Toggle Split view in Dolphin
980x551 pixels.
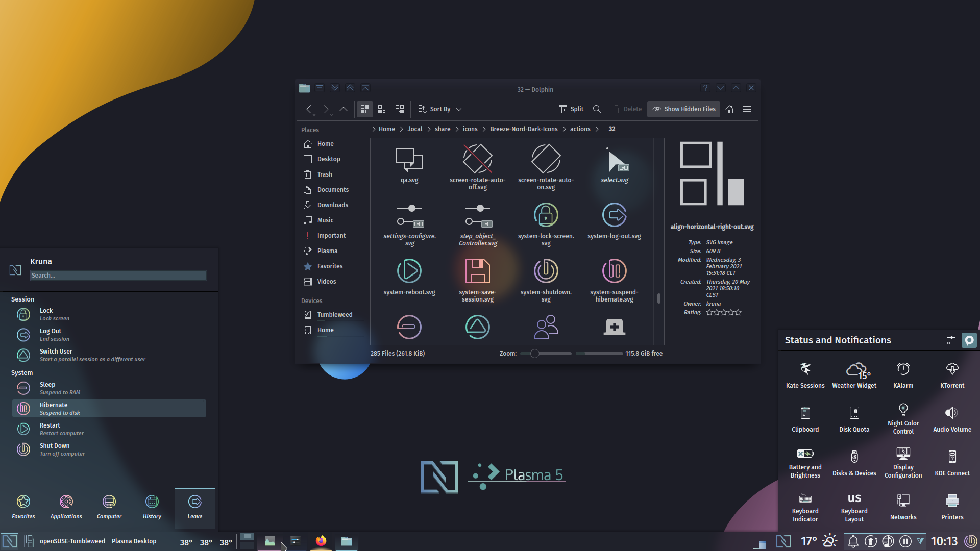coord(571,109)
